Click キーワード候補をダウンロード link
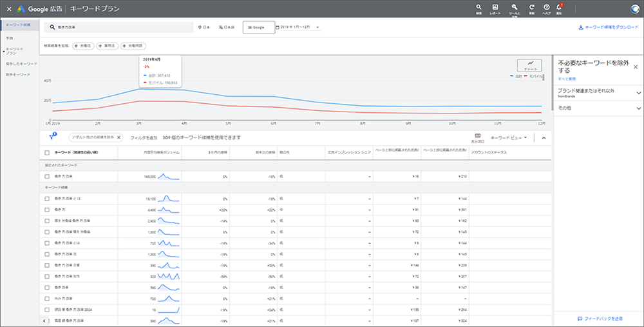644x327 pixels. tap(609, 28)
